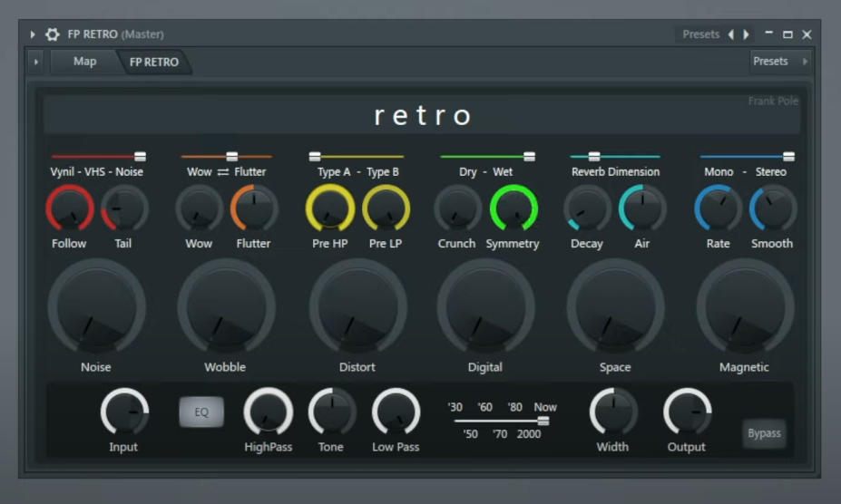Click the Width knob
Screen dimensions: 841x504
613,412
